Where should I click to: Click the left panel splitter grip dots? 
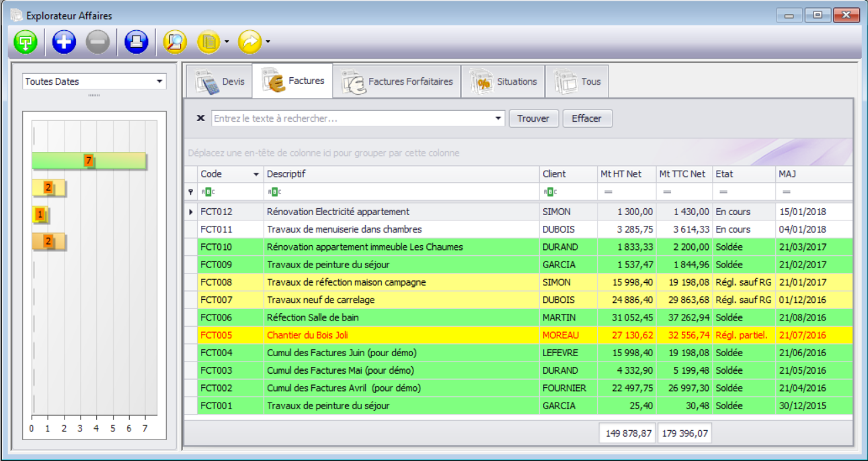(94, 95)
